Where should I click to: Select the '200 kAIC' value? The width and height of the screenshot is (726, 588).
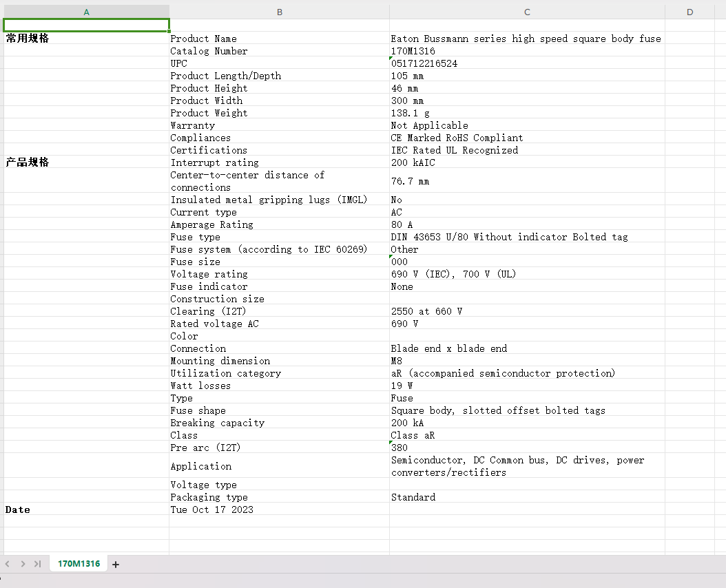pyautogui.click(x=528, y=162)
